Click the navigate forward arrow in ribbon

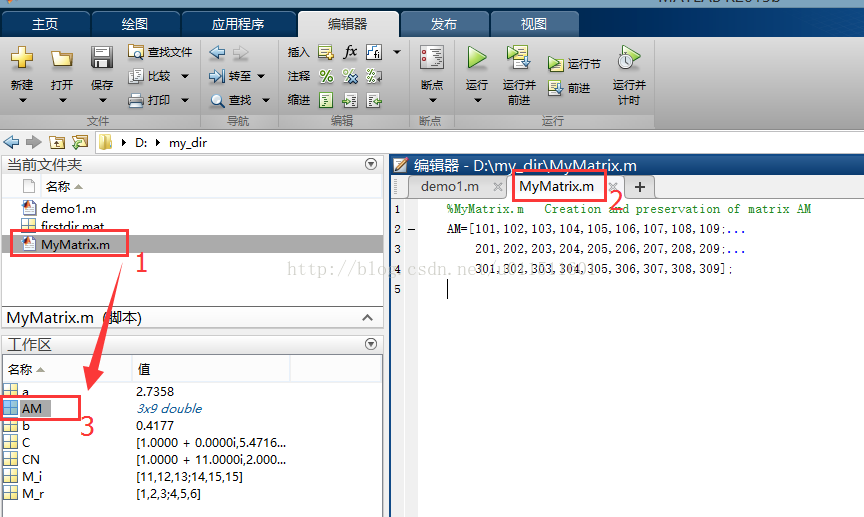[241, 52]
